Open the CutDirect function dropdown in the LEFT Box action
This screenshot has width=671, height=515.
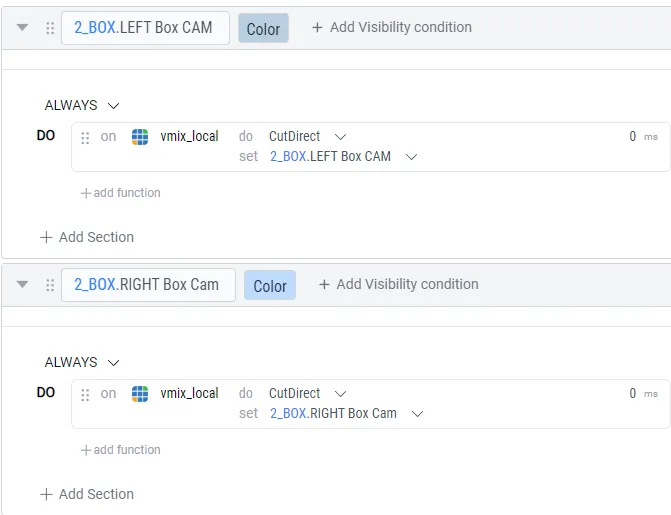(307, 137)
